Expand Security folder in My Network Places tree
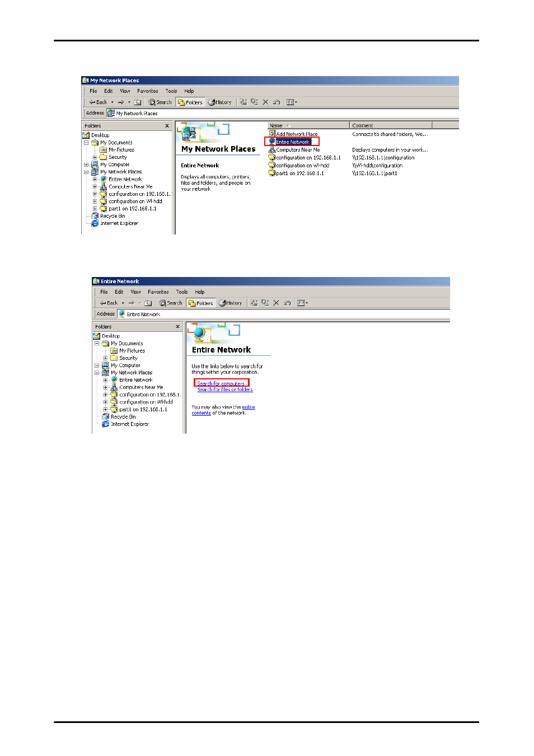Viewport: 534px width, 756px height. point(95,157)
